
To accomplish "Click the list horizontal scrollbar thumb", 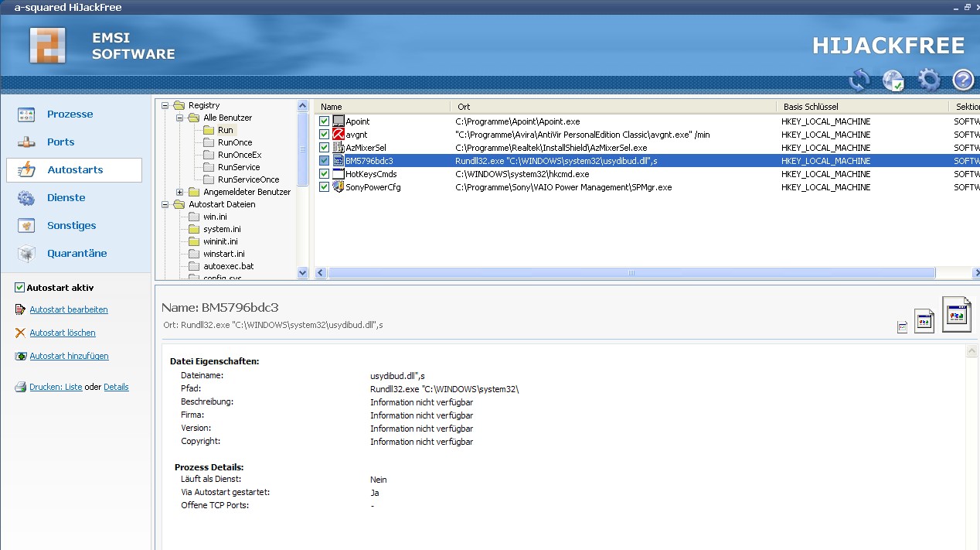I will click(x=631, y=273).
